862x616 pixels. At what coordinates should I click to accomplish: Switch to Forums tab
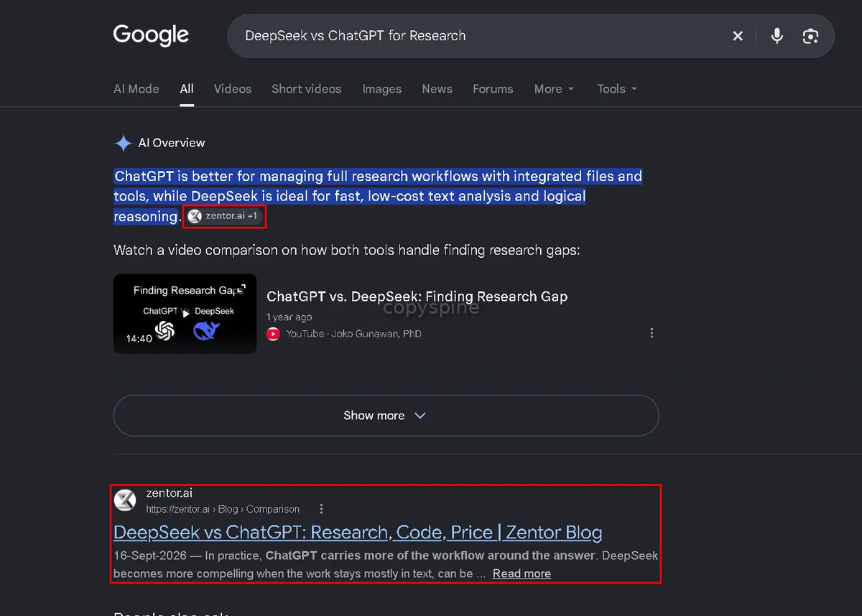[493, 89]
